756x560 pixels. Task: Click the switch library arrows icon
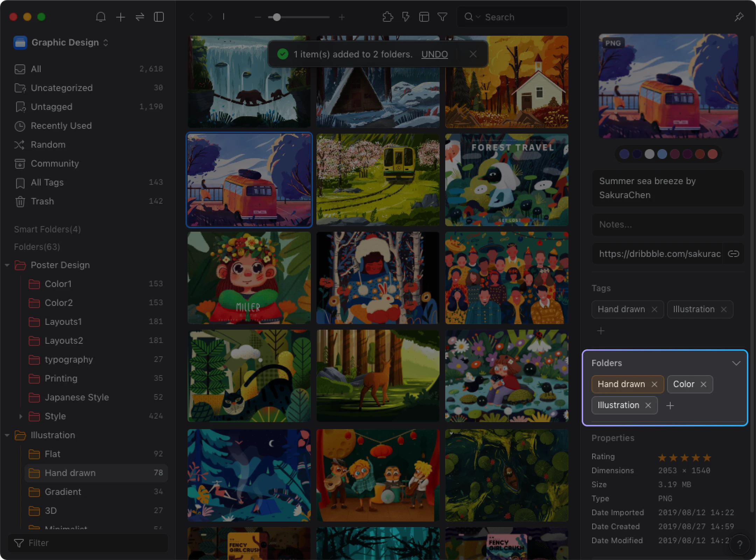pos(140,17)
